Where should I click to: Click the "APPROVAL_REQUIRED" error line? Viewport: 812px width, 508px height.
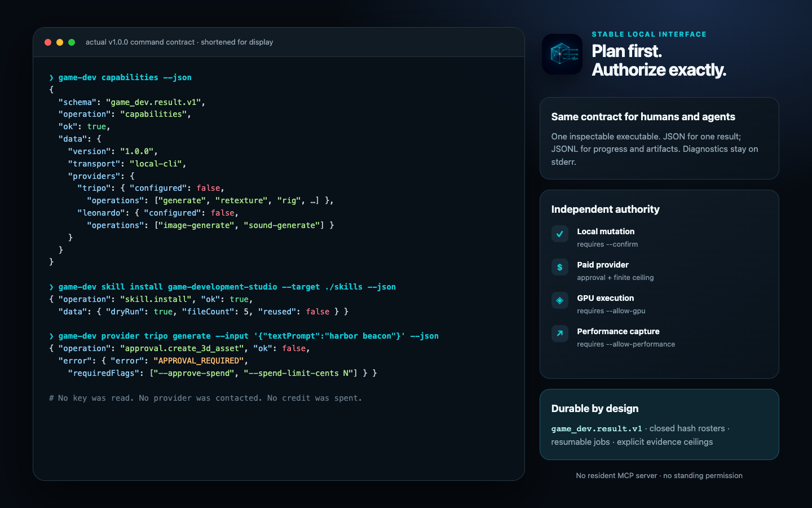[x=153, y=361]
